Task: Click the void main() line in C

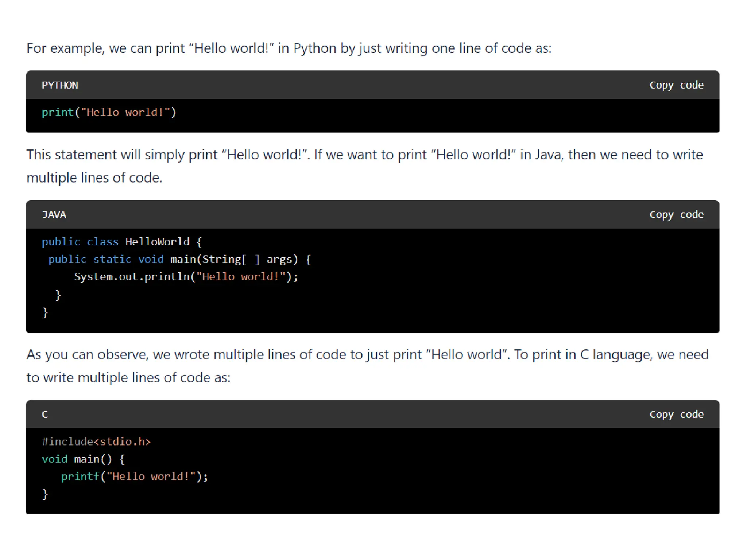Action: pyautogui.click(x=83, y=459)
